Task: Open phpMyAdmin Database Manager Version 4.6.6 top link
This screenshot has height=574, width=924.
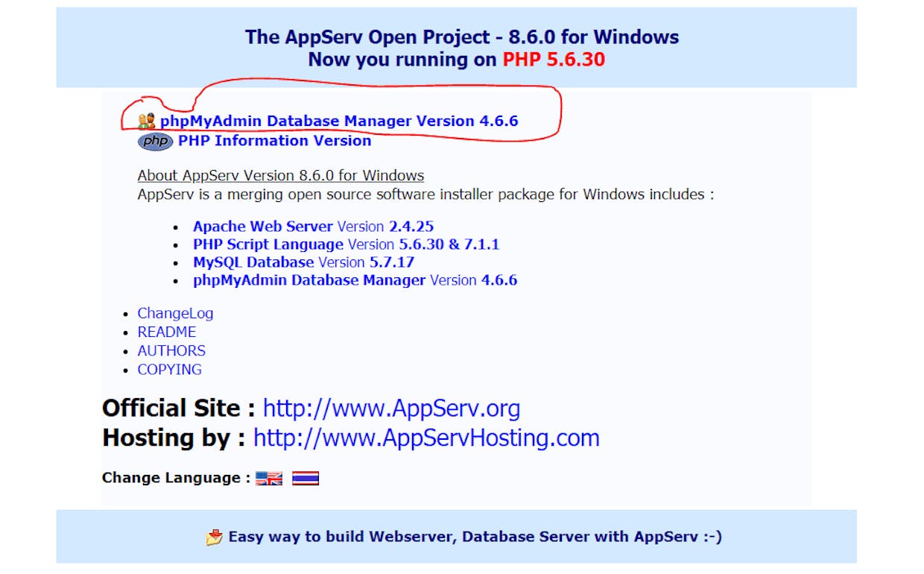Action: (x=339, y=121)
